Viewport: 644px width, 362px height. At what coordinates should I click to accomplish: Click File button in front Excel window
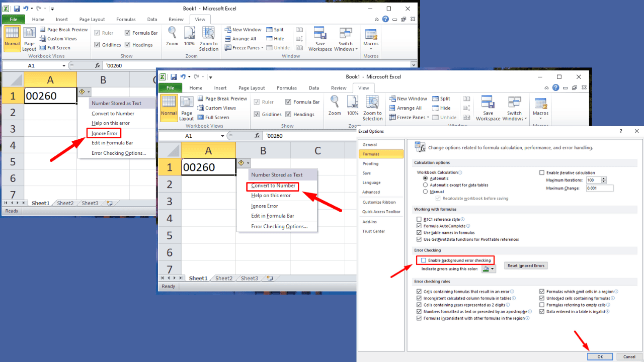pyautogui.click(x=171, y=88)
